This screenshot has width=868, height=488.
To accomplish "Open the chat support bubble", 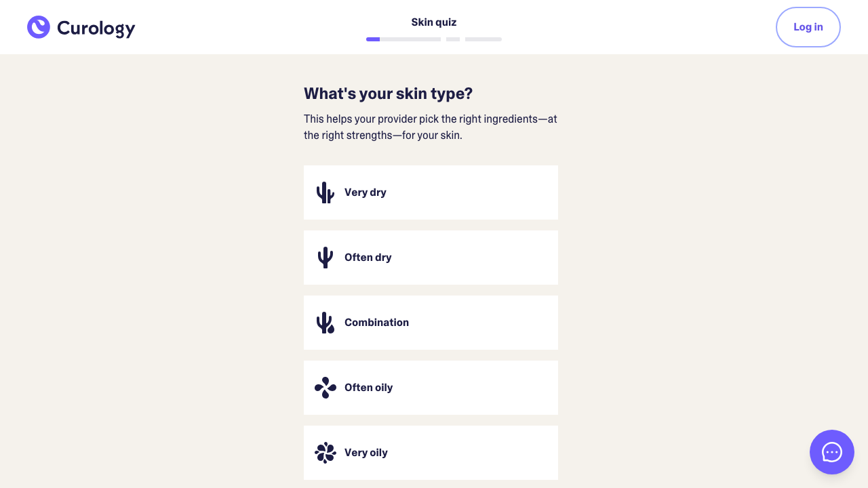I will (831, 452).
